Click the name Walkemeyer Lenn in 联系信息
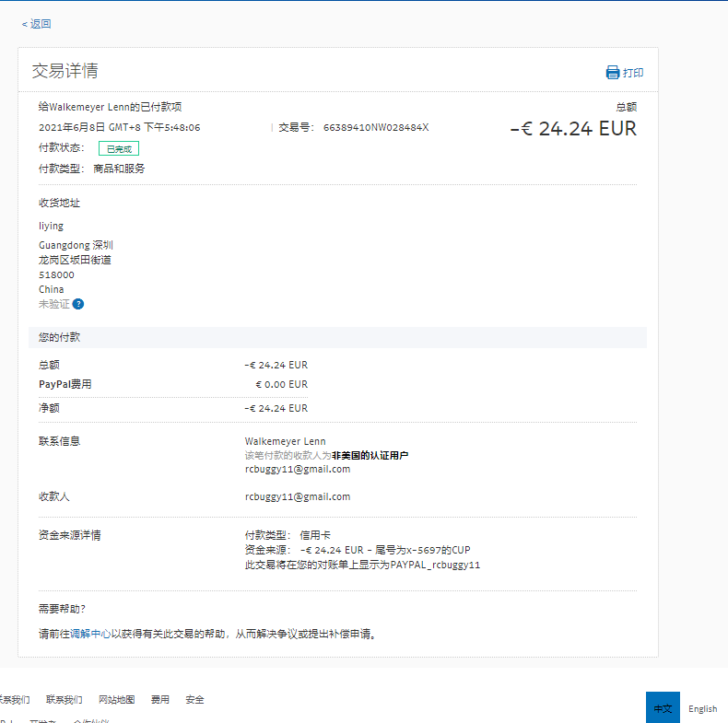 pos(285,441)
